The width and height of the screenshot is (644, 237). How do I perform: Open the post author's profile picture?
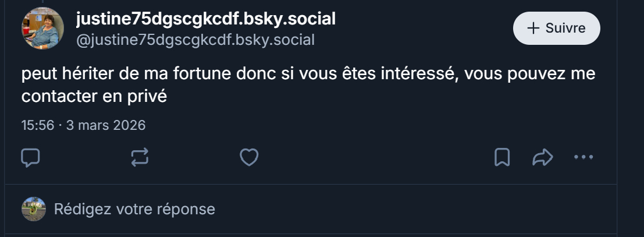(42, 29)
